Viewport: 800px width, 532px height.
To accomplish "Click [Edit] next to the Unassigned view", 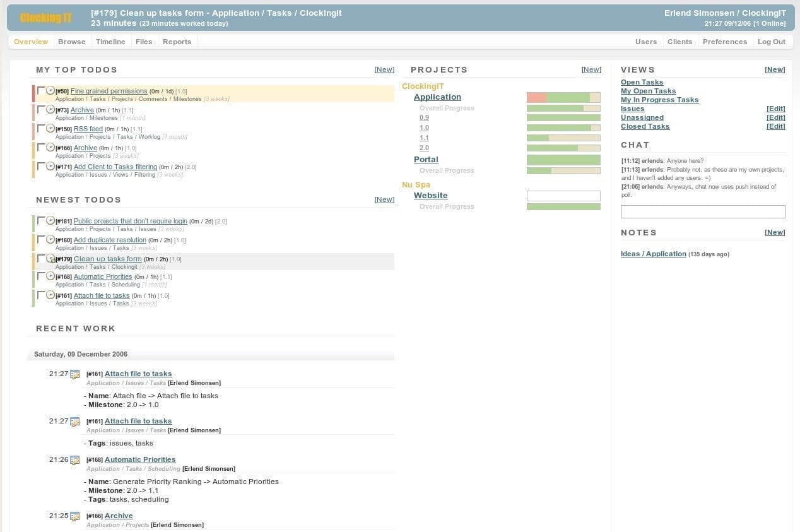I will tap(775, 117).
